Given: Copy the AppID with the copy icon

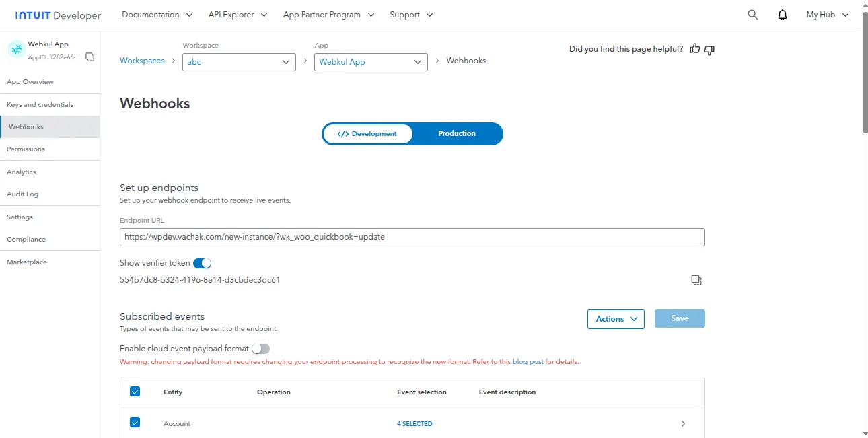Looking at the screenshot, I should click(90, 57).
